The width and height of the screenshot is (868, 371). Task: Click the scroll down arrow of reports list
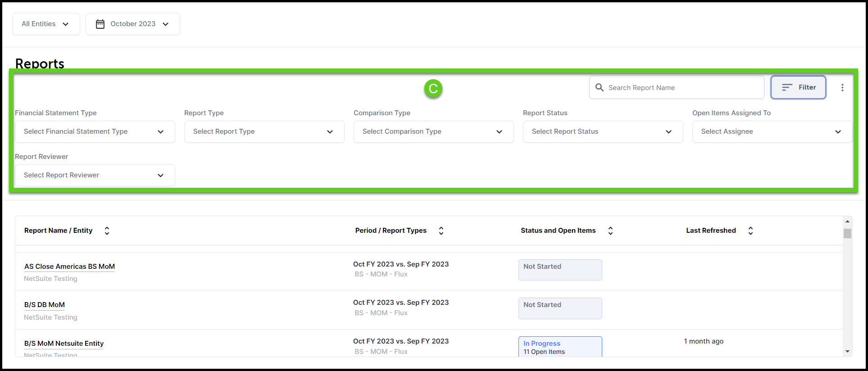[847, 351]
